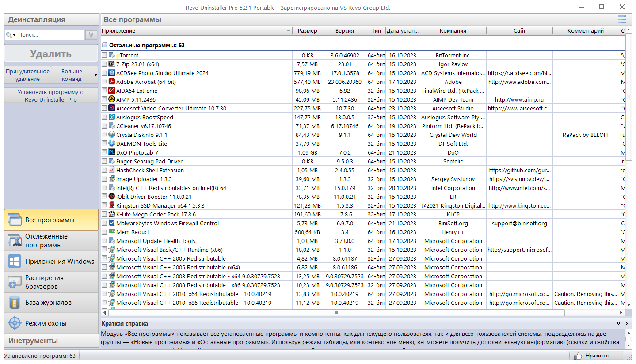Screen dimensions: 636x364
Task: Click the CCleaner app icon
Action: [112, 126]
